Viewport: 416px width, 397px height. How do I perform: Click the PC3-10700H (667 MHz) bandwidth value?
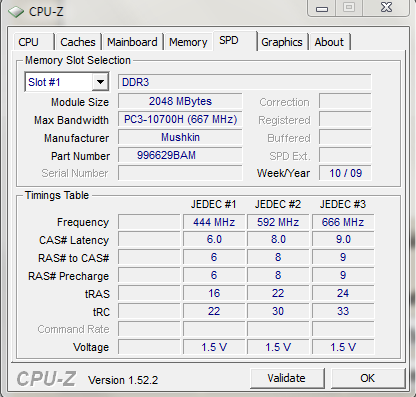[180, 119]
